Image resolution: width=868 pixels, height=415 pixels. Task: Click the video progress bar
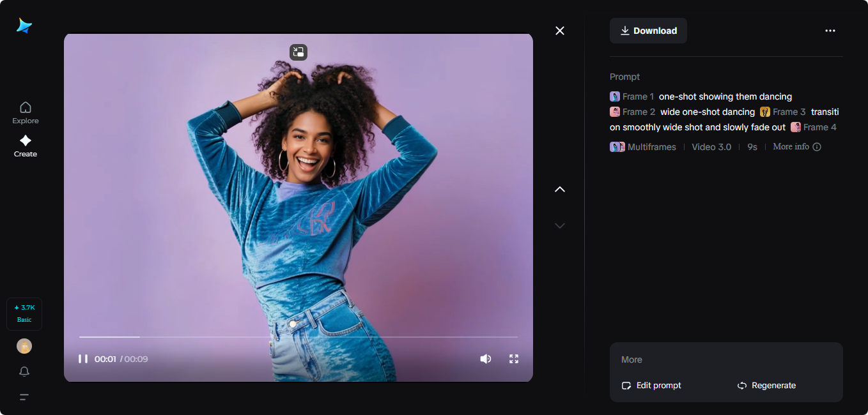click(x=298, y=336)
